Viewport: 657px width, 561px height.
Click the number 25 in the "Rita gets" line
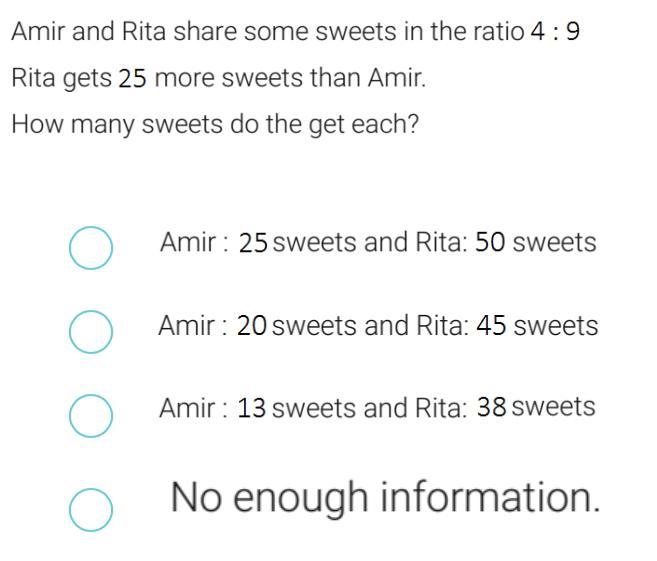(x=132, y=79)
